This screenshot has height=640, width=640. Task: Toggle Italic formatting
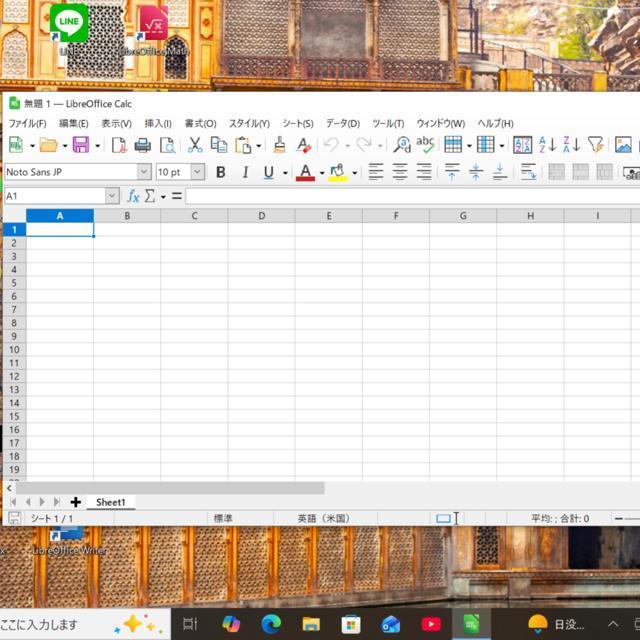click(x=245, y=172)
